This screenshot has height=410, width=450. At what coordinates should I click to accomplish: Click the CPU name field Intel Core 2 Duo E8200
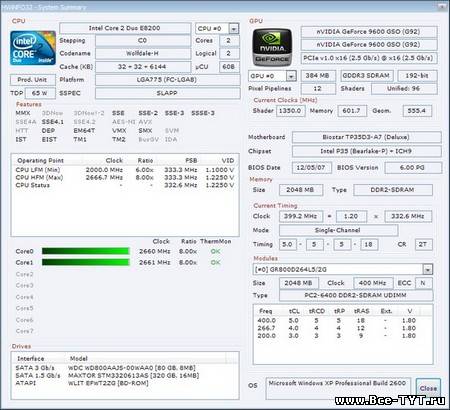pyautogui.click(x=125, y=28)
